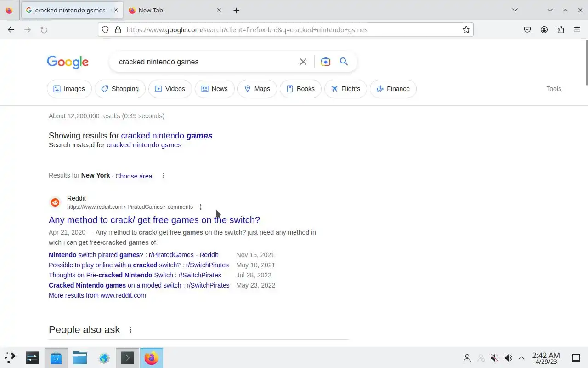Open Cracked Nintendo games on moded switch
Viewport: 588px width, 368px height.
click(139, 285)
